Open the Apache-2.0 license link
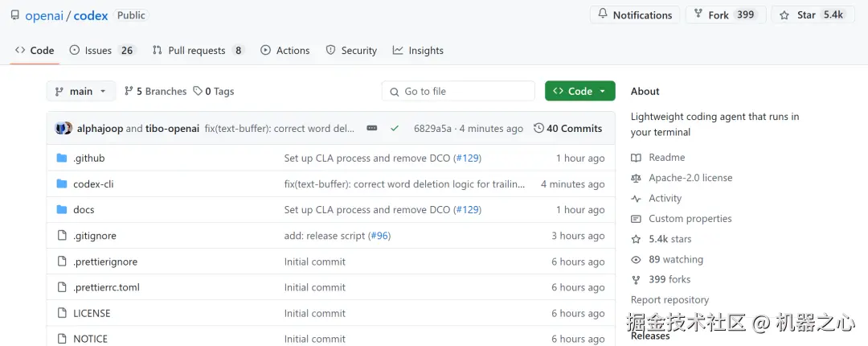Screen dimensions: 868x346 tap(690, 178)
